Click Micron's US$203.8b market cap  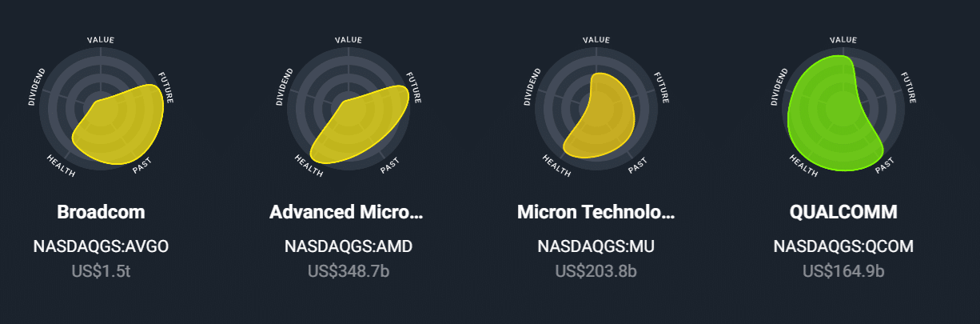point(596,270)
